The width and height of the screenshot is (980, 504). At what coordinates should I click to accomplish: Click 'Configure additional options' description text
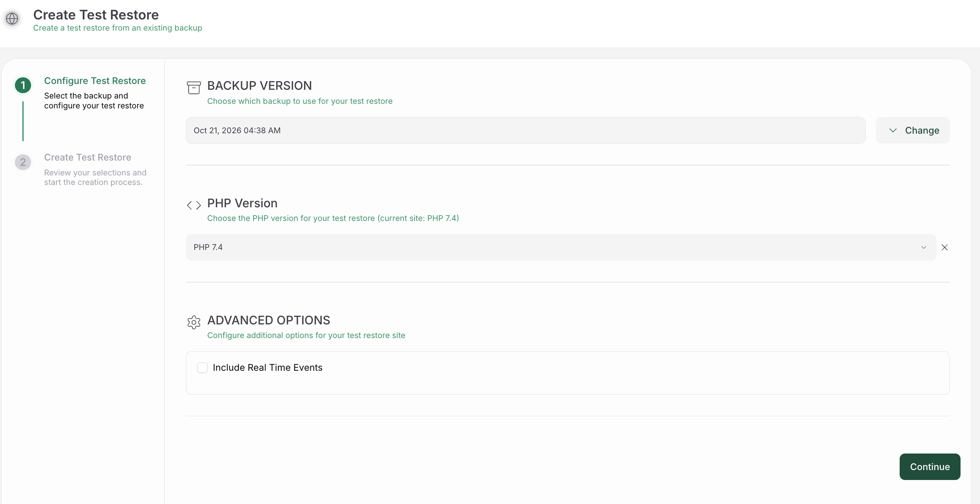[306, 335]
